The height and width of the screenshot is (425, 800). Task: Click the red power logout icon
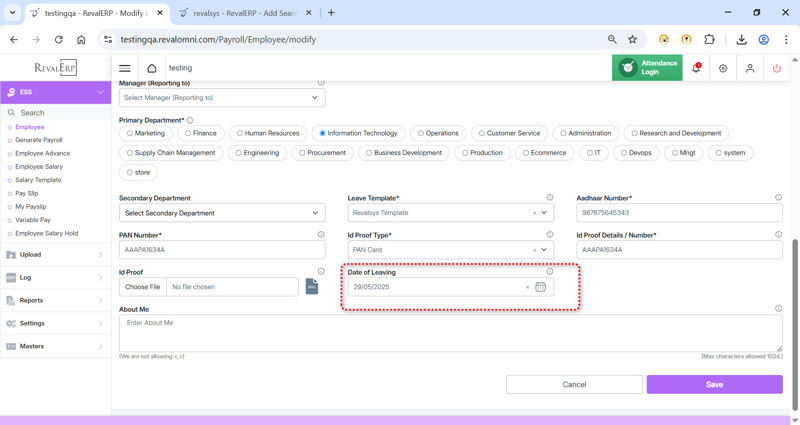(777, 68)
